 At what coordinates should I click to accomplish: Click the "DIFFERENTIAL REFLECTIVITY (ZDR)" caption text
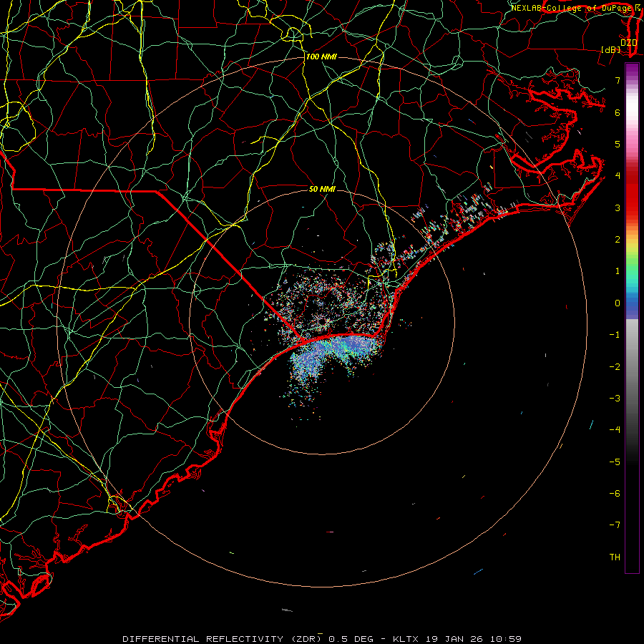coord(223,639)
